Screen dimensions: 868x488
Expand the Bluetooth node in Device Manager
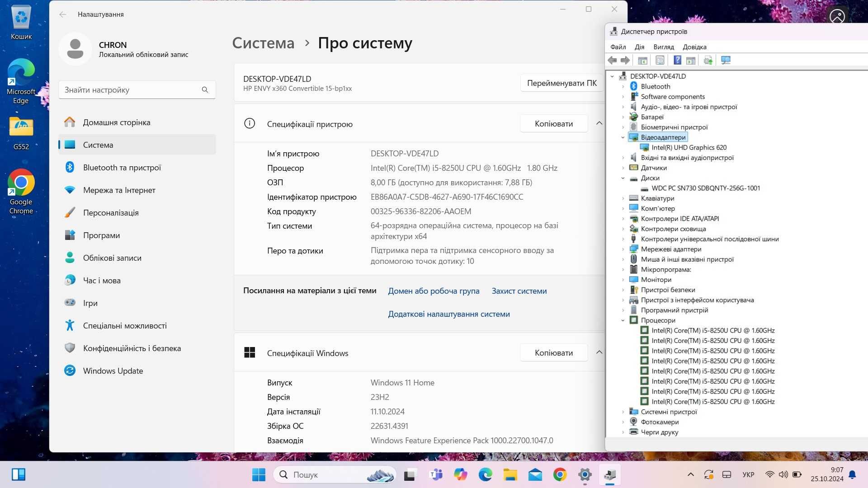pos(623,86)
